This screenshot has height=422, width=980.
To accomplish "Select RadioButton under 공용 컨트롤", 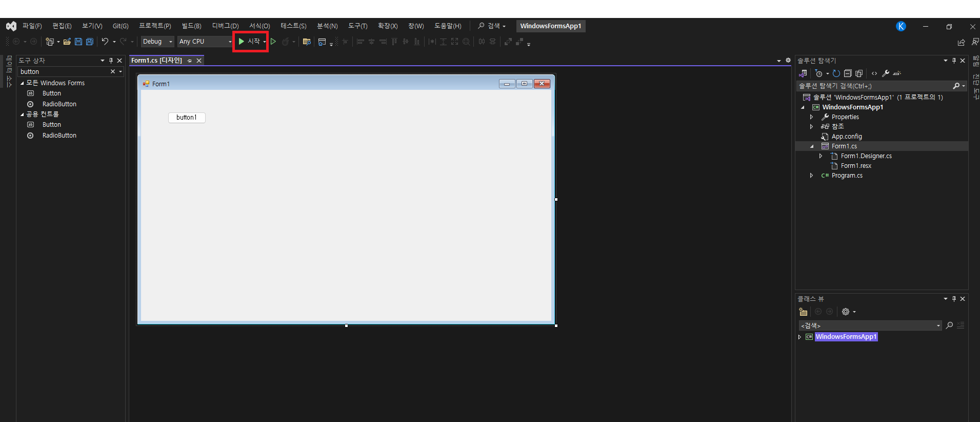I will (59, 136).
